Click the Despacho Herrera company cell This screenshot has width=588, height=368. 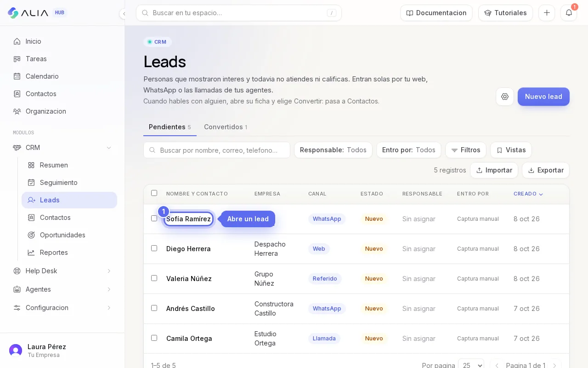tap(270, 249)
